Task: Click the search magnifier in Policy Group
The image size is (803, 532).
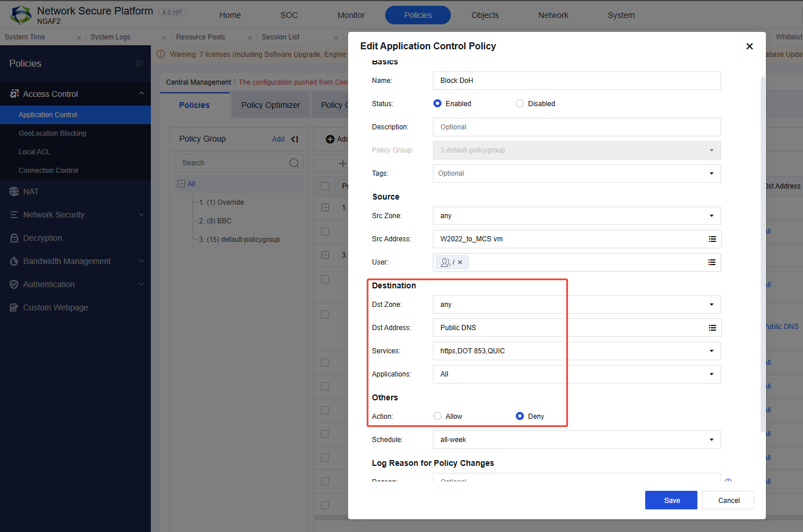Action: click(294, 163)
